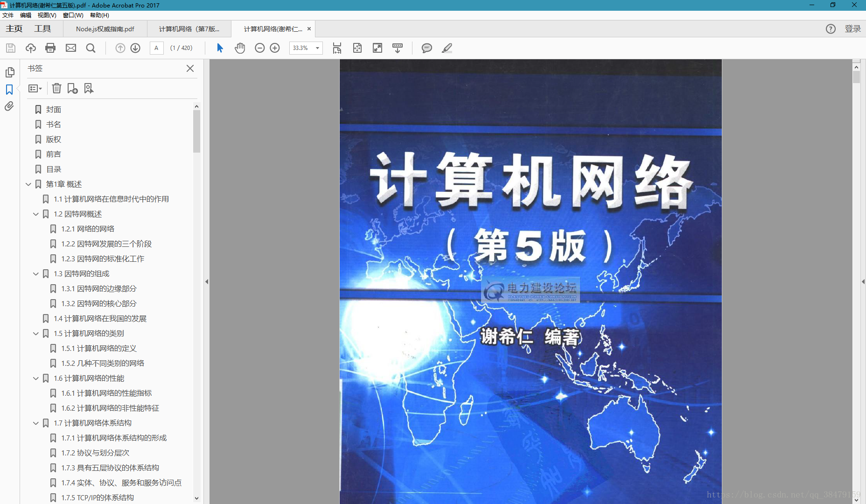The width and height of the screenshot is (866, 504).
Task: Switch to 计算机网络（第7版 tab
Action: click(189, 29)
